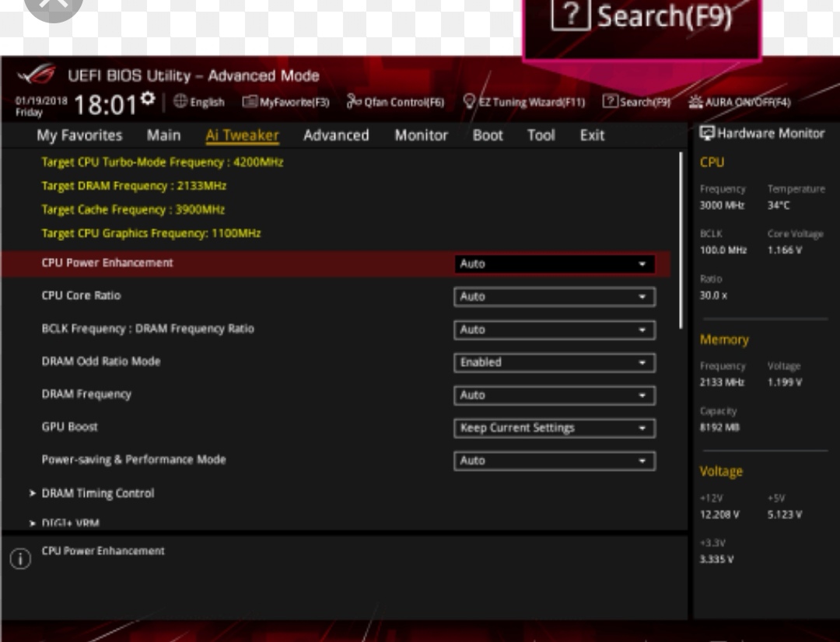Click the Memory heading in Hardware Monitor

(724, 340)
